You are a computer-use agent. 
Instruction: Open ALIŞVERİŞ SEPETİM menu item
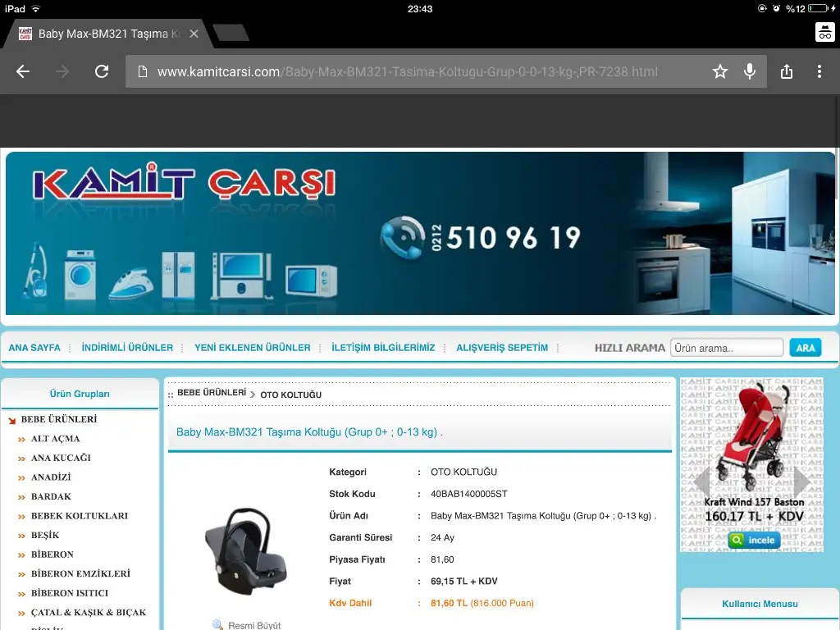click(x=502, y=348)
